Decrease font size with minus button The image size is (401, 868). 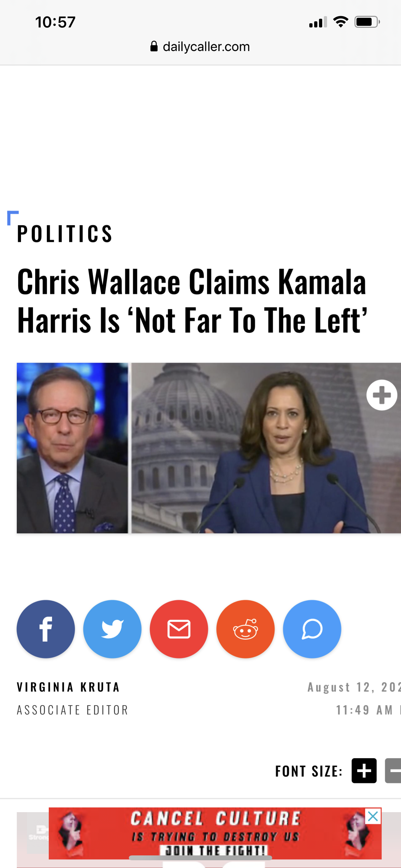(393, 770)
